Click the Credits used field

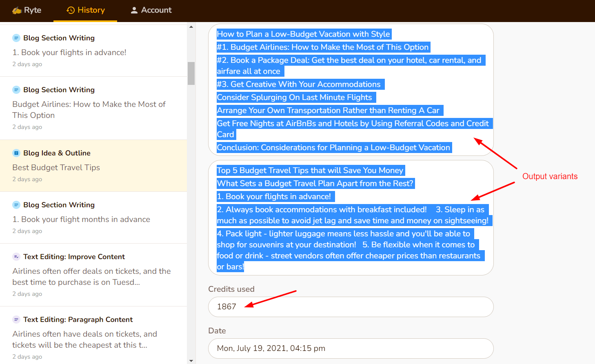351,307
